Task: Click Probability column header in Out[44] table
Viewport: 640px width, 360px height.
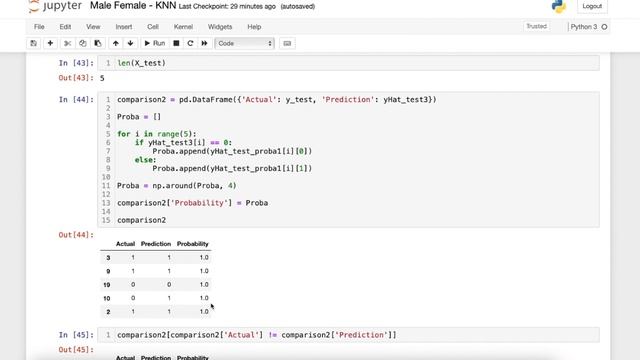Action: (x=193, y=244)
